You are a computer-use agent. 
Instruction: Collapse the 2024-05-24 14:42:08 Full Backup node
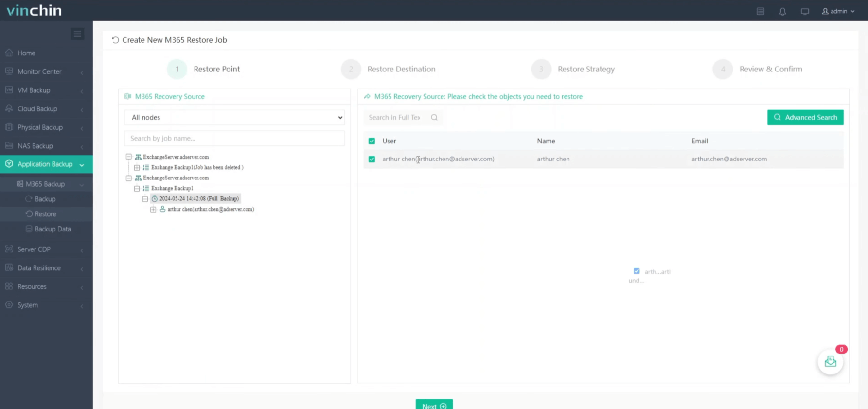(x=145, y=199)
